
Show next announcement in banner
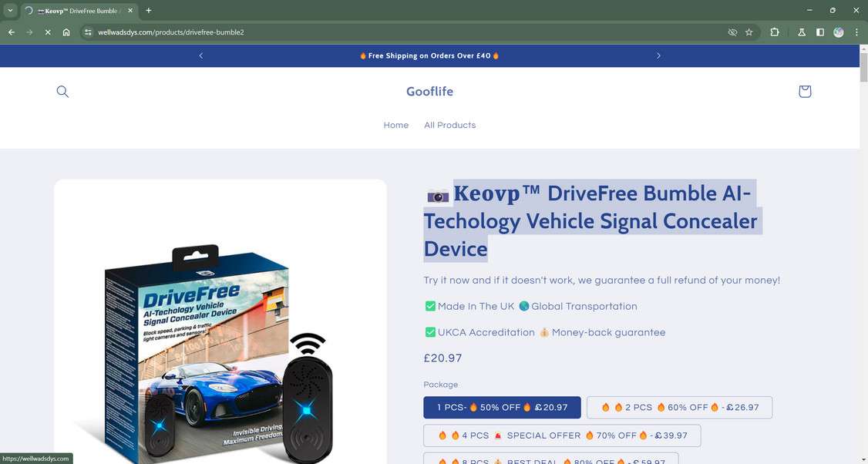658,55
